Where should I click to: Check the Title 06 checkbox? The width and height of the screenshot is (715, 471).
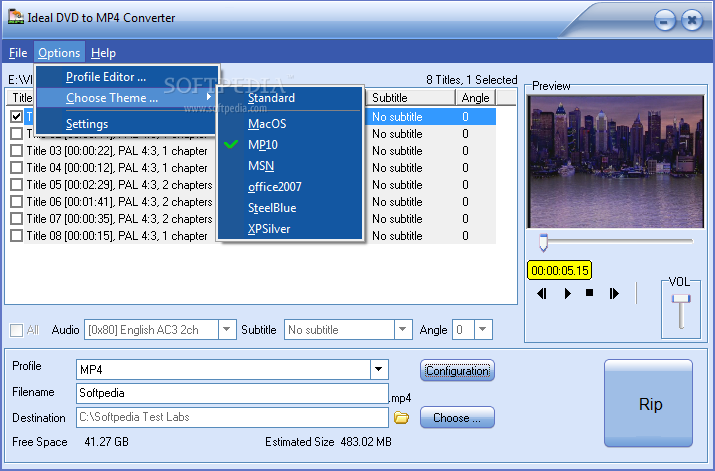pyautogui.click(x=16, y=202)
